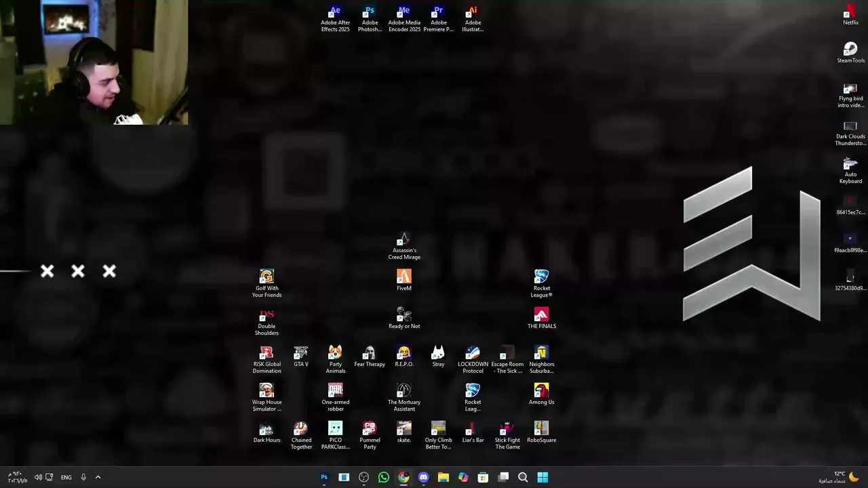
Task: Select the Golf With Your Friends icon
Action: point(267,285)
